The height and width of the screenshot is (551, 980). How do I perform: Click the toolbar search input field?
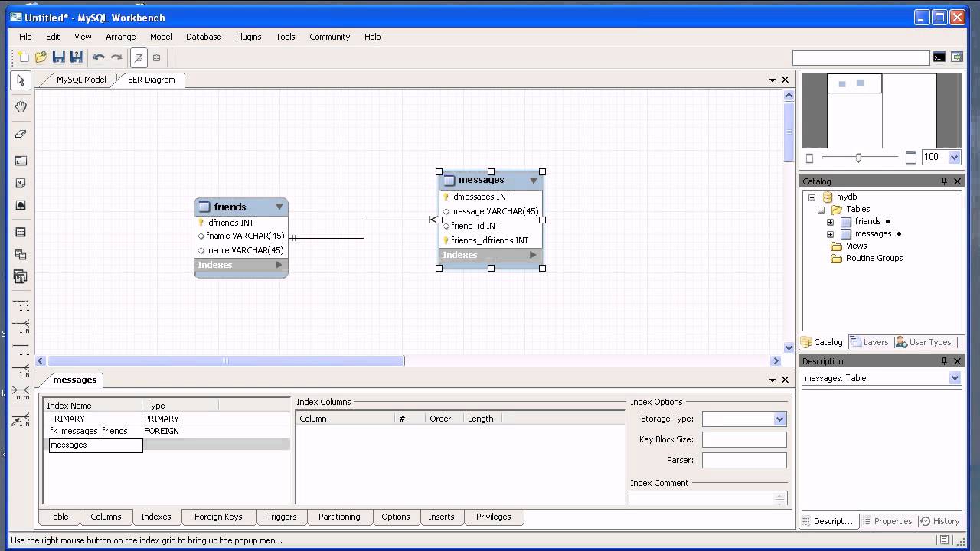861,57
